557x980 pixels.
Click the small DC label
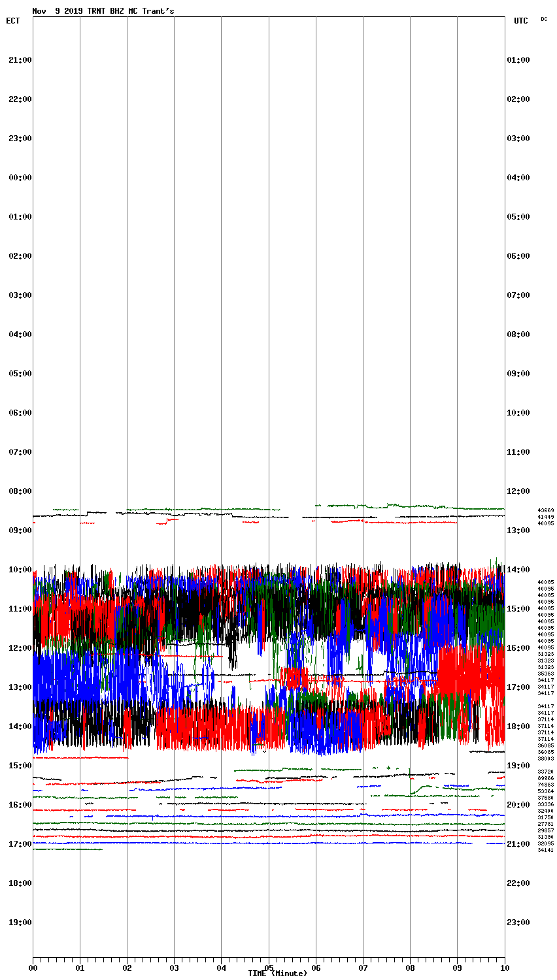[x=544, y=19]
